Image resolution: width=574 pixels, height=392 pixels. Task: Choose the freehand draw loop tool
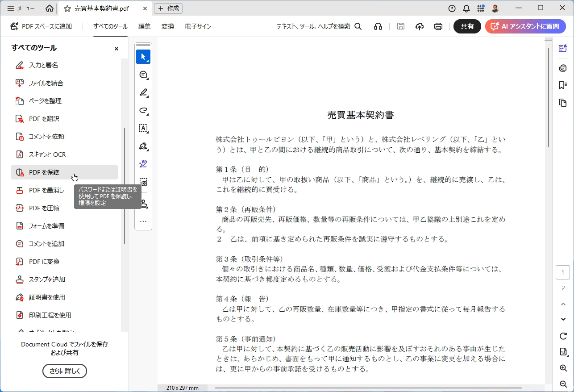pyautogui.click(x=143, y=110)
